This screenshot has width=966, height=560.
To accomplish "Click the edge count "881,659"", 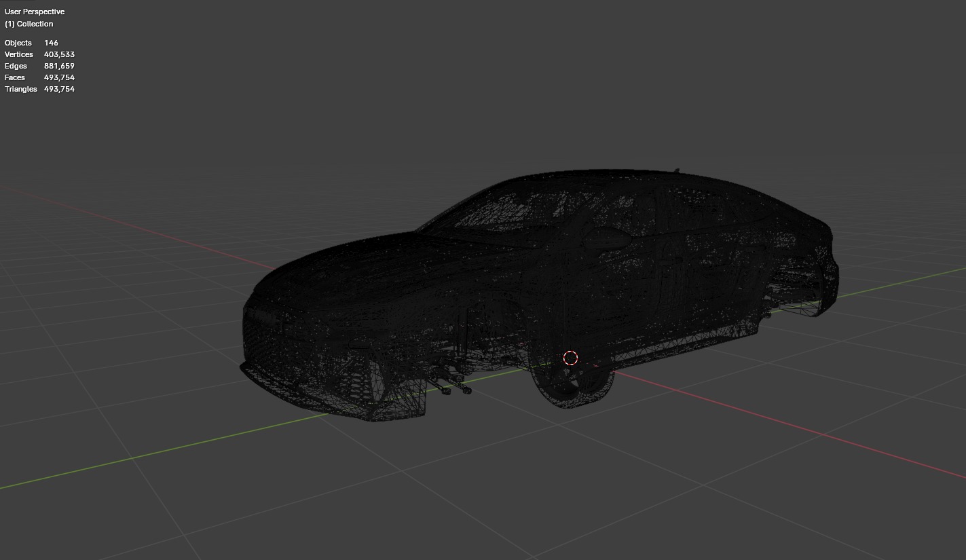I will coord(59,66).
